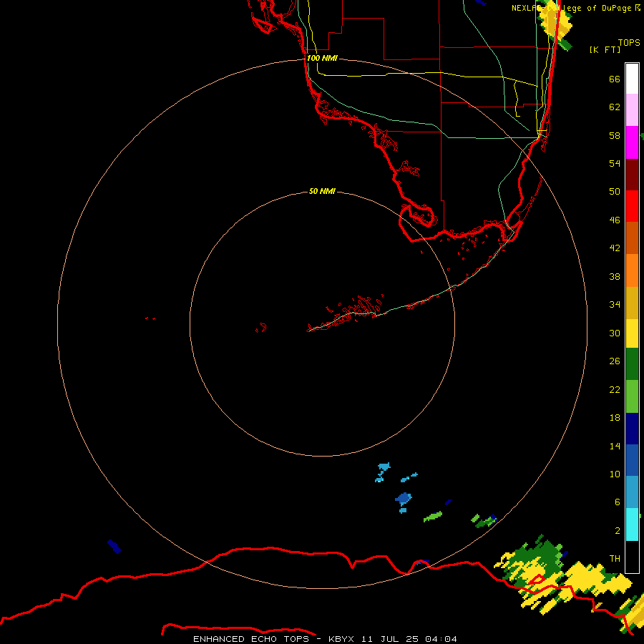Click 'ENHANCED ECHO TOPS' in the footer
Image resolution: width=644 pixels, height=644 pixels.
(252, 639)
